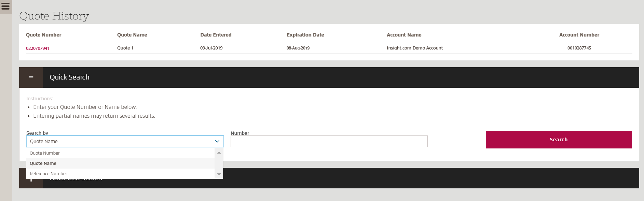Click the dropdown list scroll up arrow
Screen dimensions: 644x201
tap(219, 153)
